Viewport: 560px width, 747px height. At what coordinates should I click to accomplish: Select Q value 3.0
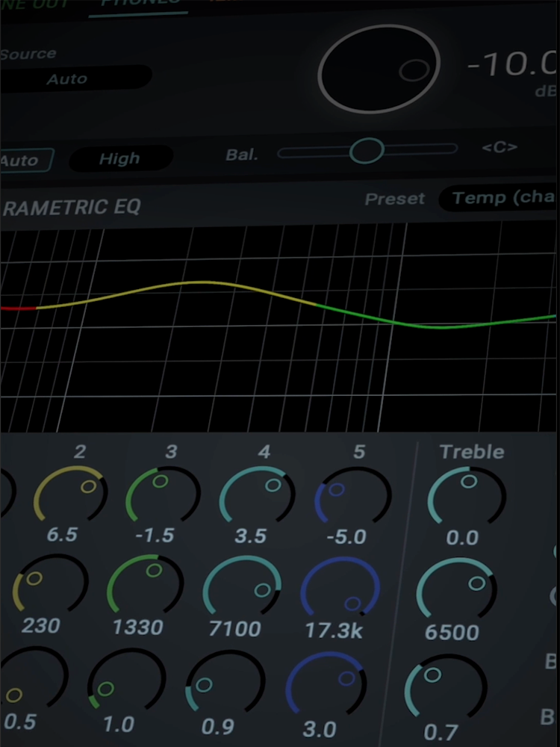(319, 729)
